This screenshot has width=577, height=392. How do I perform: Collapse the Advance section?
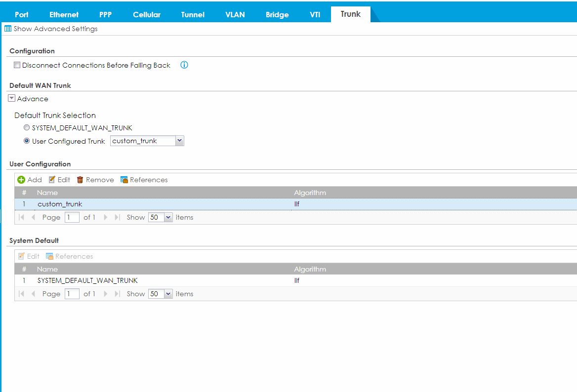coord(12,99)
